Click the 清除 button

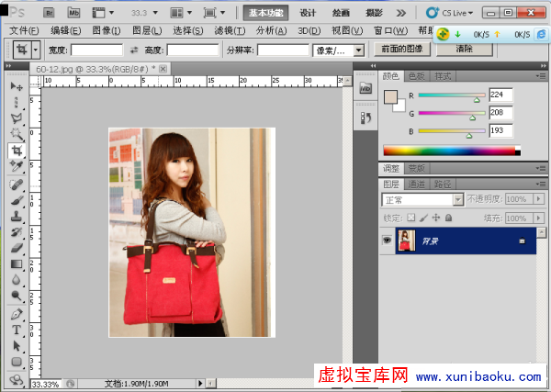click(464, 50)
